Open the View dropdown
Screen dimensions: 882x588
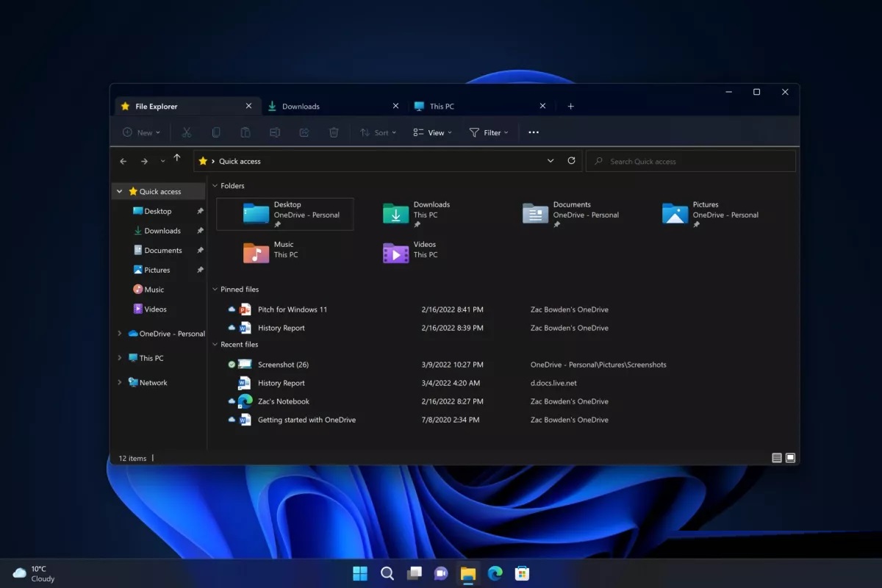pyautogui.click(x=433, y=132)
